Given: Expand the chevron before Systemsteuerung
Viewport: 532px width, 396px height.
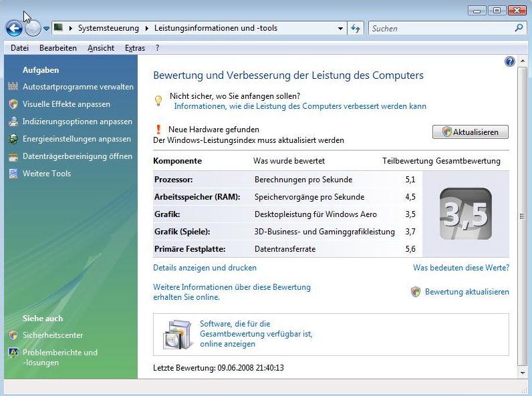Looking at the screenshot, I should point(71,28).
